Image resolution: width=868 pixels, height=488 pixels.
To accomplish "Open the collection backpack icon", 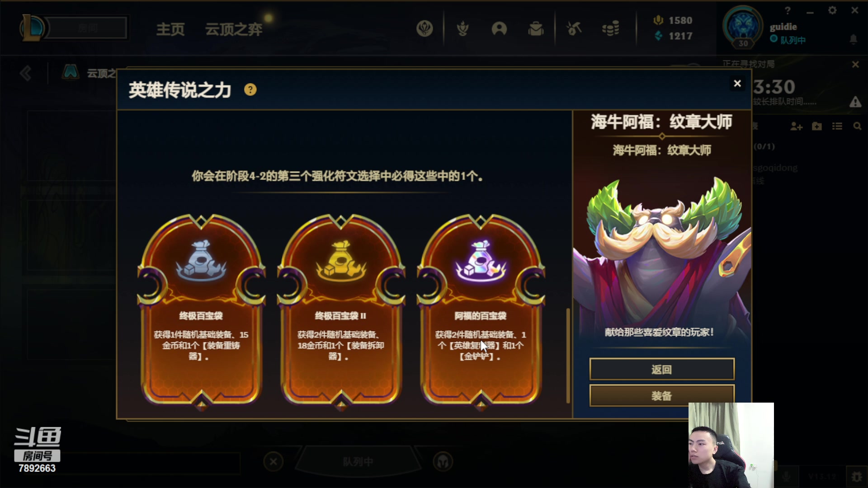I will [536, 29].
